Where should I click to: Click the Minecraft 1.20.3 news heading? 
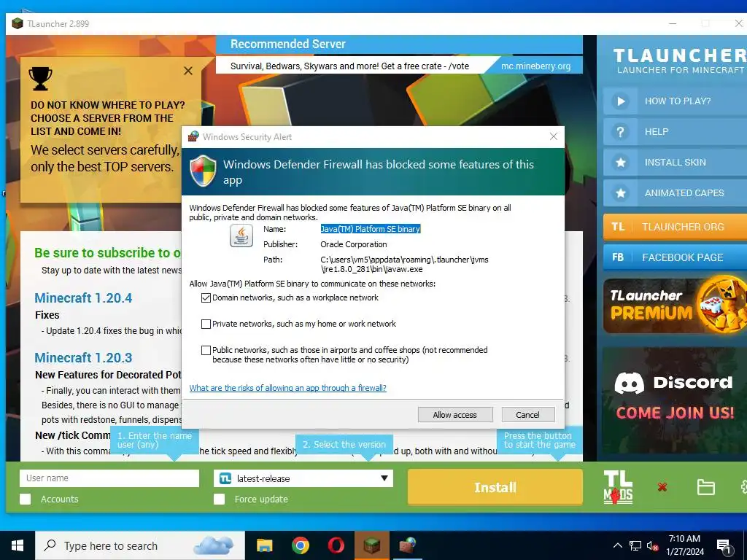pyautogui.click(x=83, y=357)
